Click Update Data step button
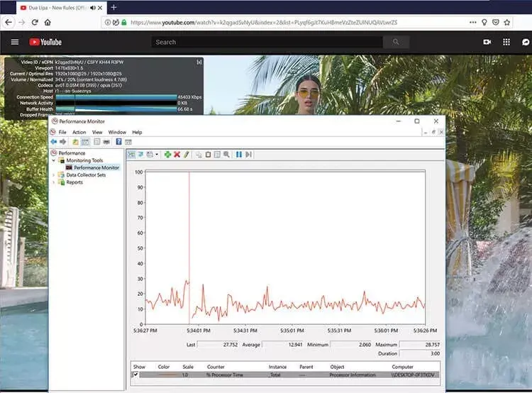 248,155
